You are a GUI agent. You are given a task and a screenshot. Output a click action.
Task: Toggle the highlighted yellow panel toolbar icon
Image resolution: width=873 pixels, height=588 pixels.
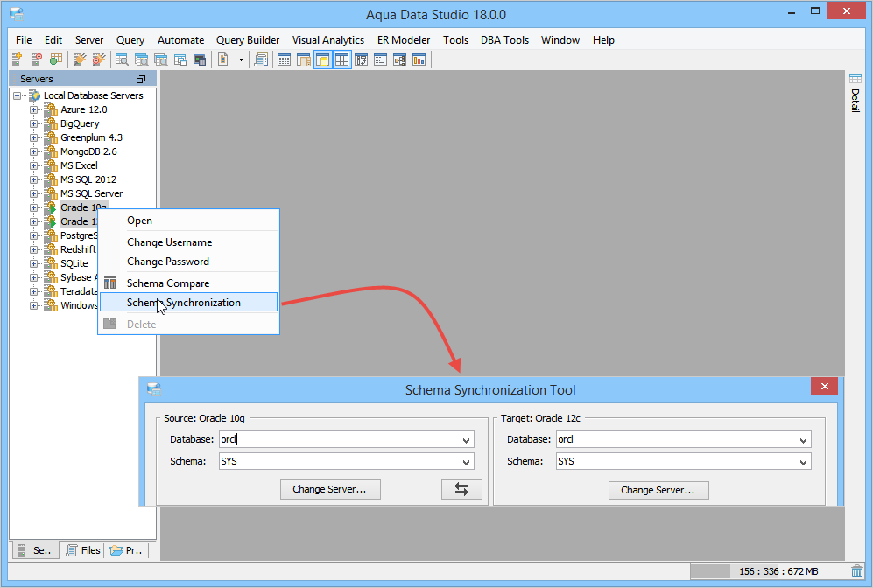323,59
